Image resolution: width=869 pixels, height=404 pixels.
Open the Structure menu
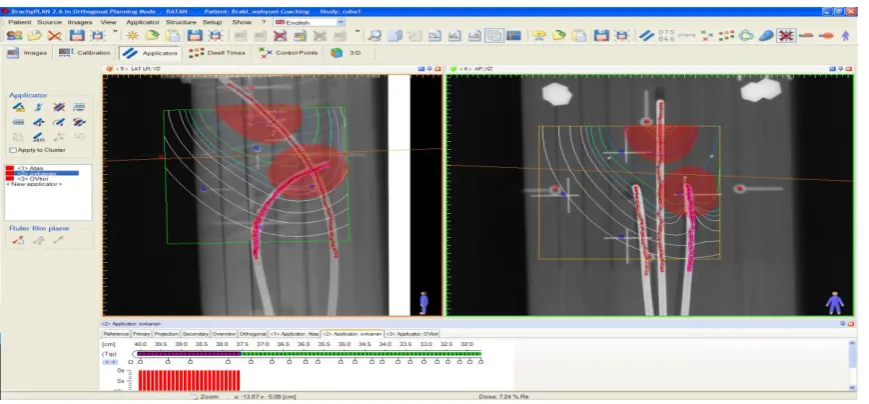181,22
